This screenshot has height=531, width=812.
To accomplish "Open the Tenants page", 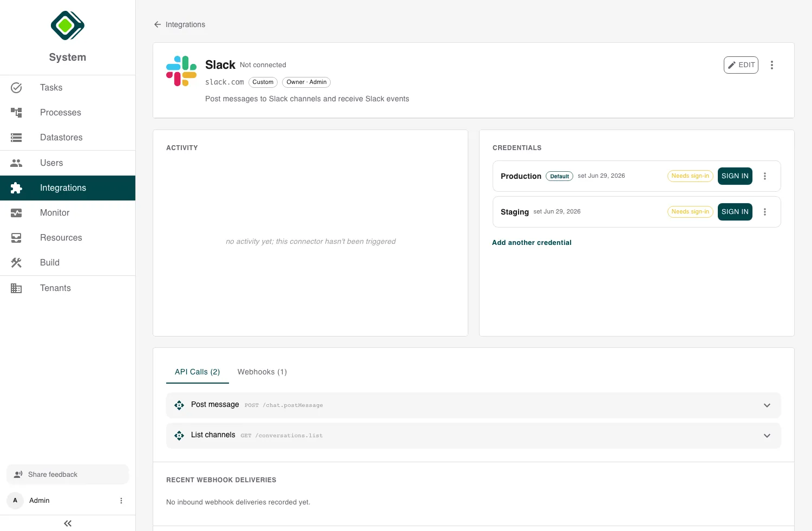I will [x=68, y=288].
